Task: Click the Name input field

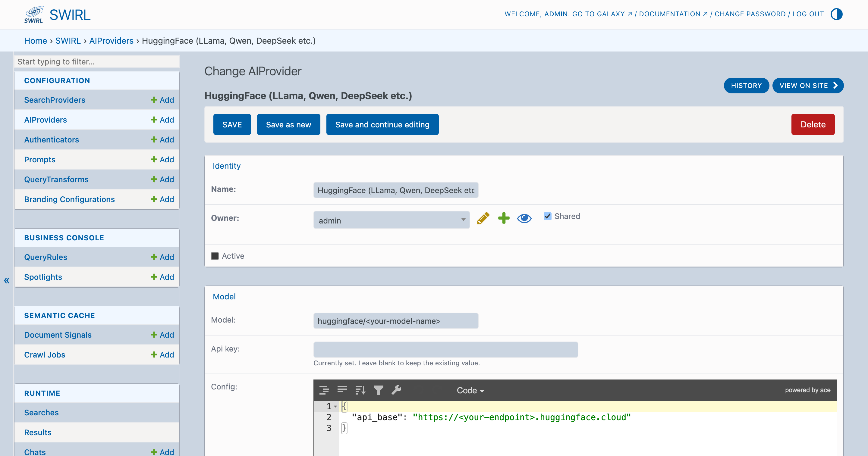Action: pyautogui.click(x=396, y=190)
